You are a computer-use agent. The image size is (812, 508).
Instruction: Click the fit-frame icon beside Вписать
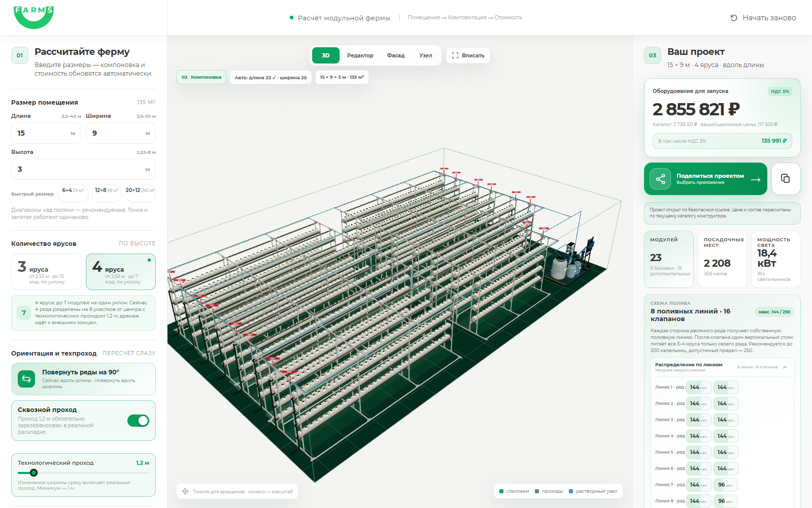[455, 55]
